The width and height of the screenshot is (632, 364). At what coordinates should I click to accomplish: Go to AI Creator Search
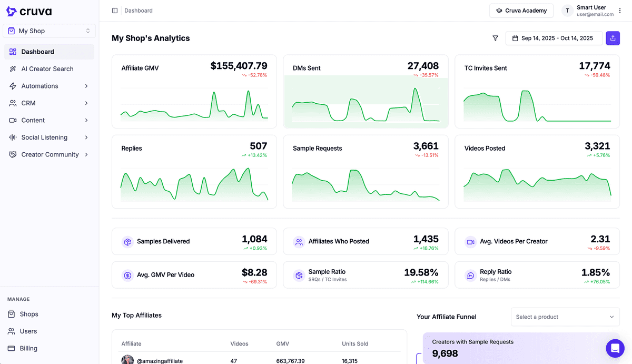(x=47, y=69)
